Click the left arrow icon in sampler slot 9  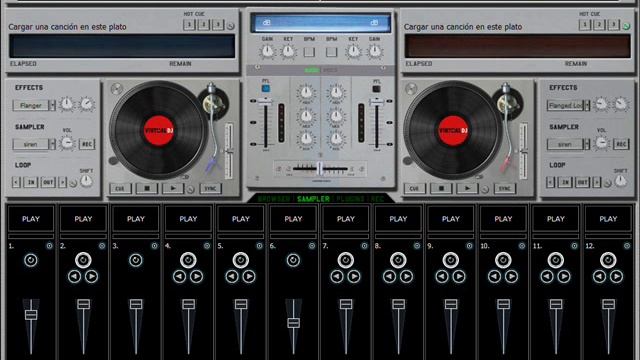pyautogui.click(x=442, y=277)
